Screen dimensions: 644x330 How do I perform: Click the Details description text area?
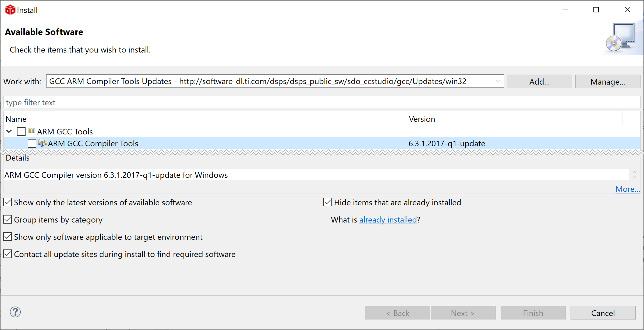[316, 175]
